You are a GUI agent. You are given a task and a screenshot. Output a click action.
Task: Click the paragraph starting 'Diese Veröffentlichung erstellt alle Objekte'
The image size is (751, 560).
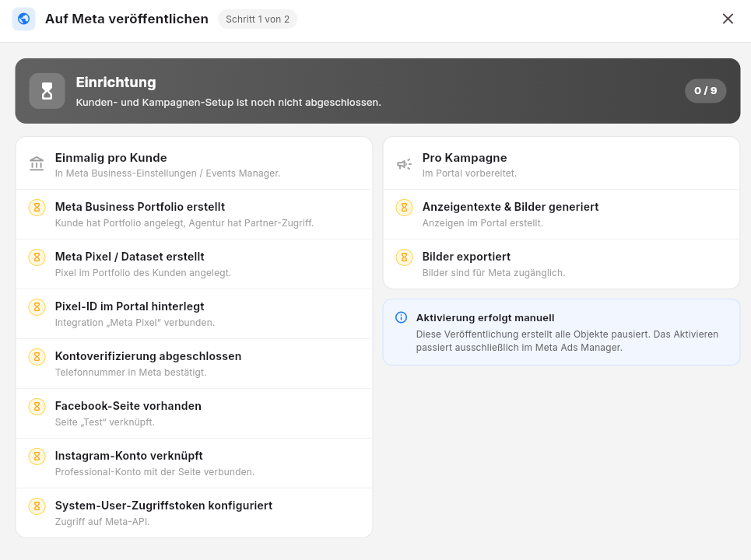point(567,341)
